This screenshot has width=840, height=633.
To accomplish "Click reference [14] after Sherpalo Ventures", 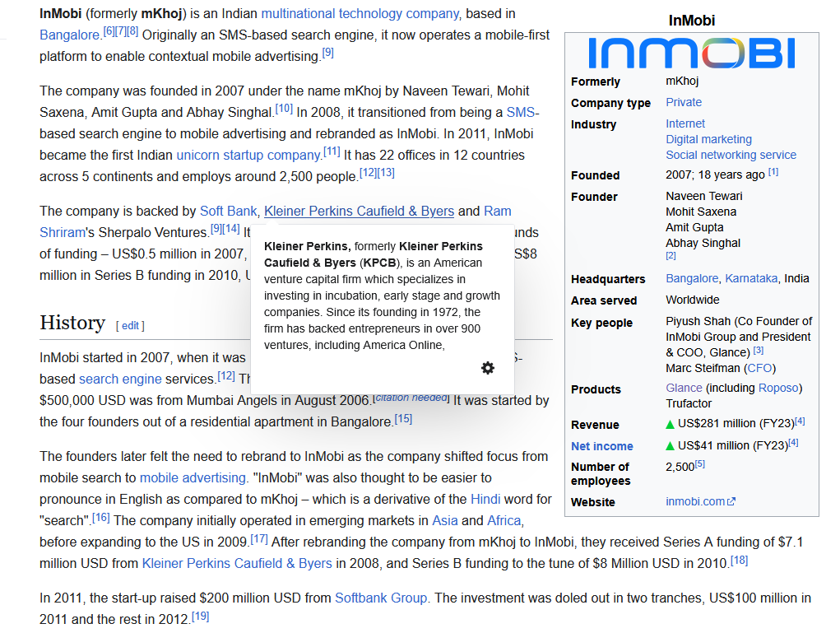I will coord(231,229).
